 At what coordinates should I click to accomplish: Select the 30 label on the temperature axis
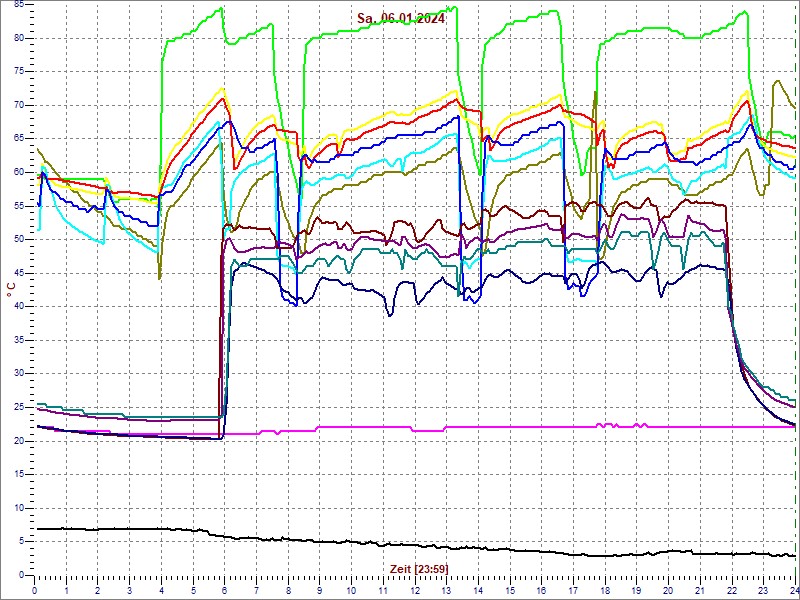point(19,373)
